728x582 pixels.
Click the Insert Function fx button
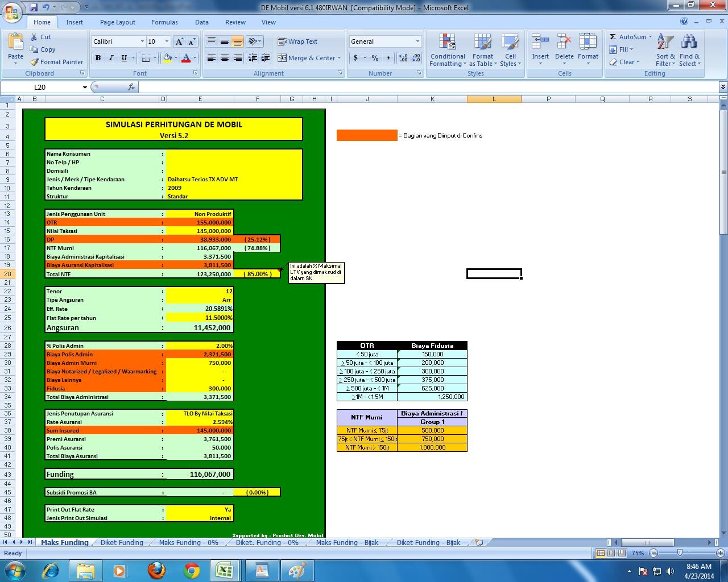coord(131,87)
